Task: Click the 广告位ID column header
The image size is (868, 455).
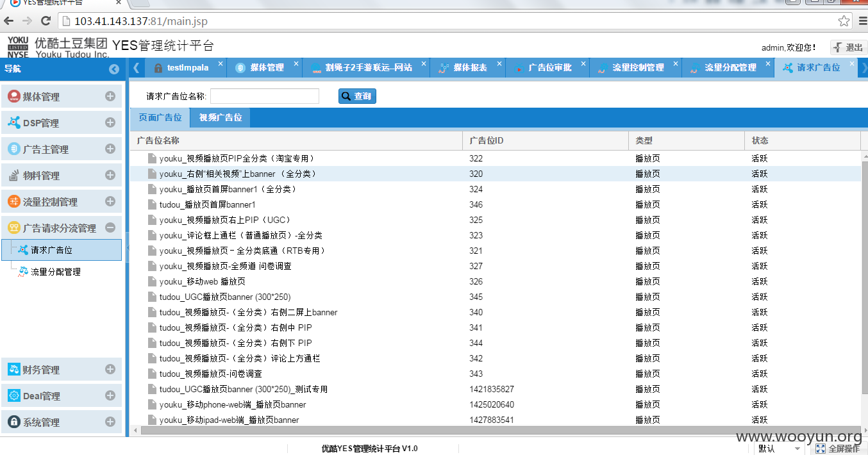Action: (546, 141)
